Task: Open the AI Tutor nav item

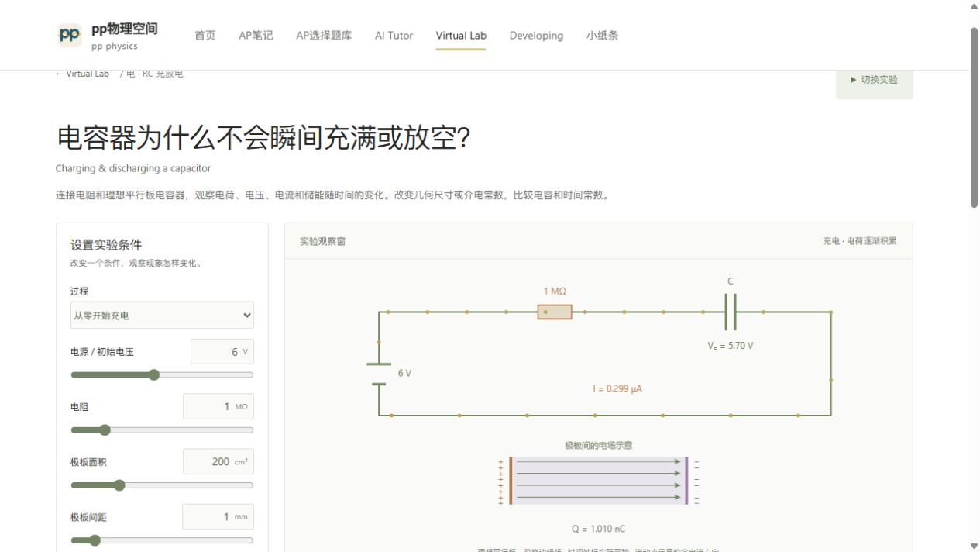Action: [394, 36]
